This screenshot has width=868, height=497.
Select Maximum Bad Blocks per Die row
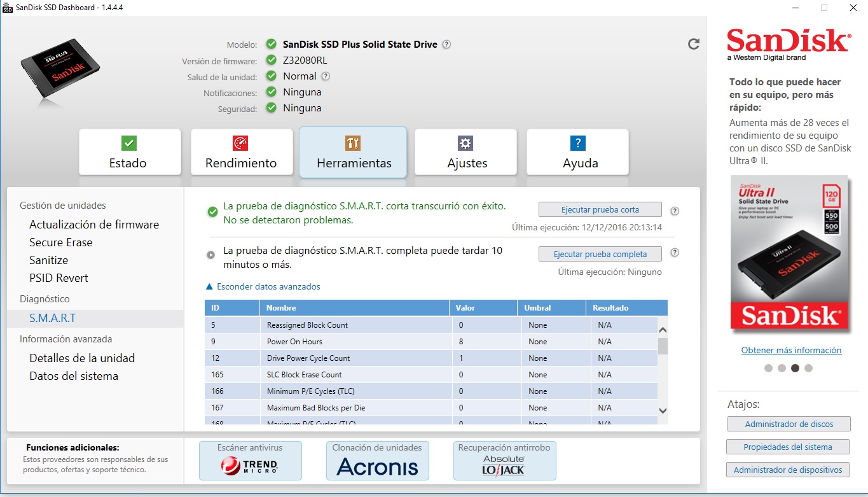[431, 408]
